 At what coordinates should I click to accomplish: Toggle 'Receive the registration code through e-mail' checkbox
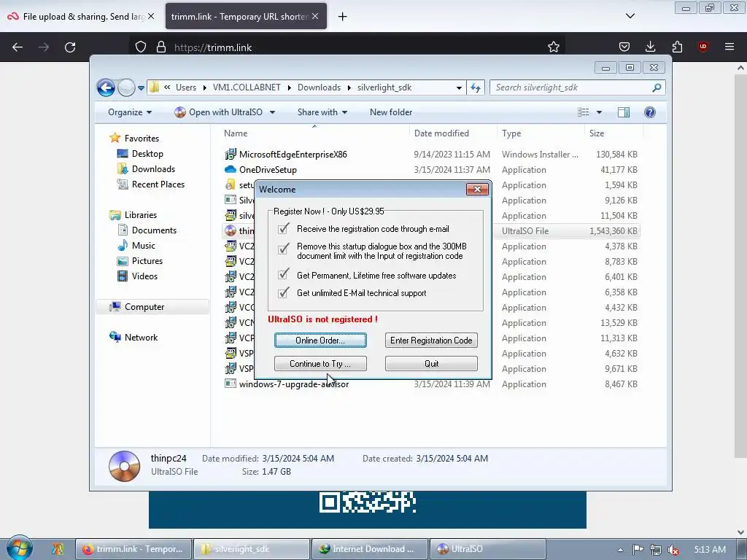(x=284, y=228)
